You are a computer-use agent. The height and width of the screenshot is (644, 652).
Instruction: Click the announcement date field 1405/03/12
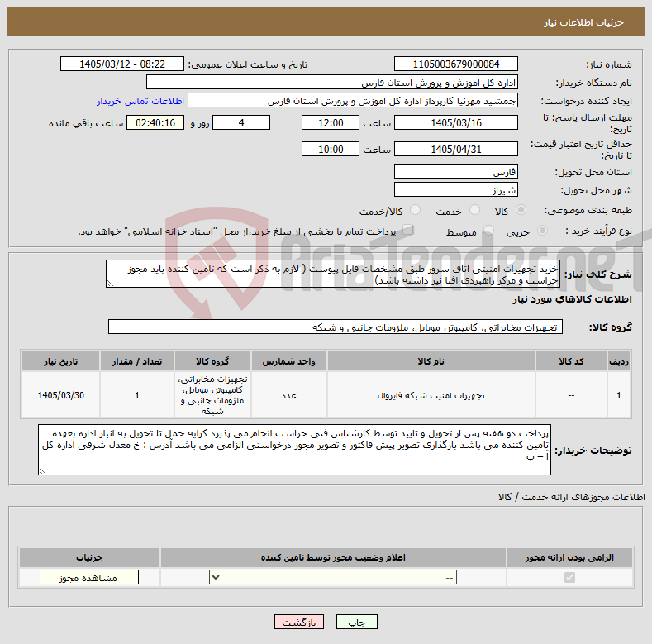coord(121,64)
